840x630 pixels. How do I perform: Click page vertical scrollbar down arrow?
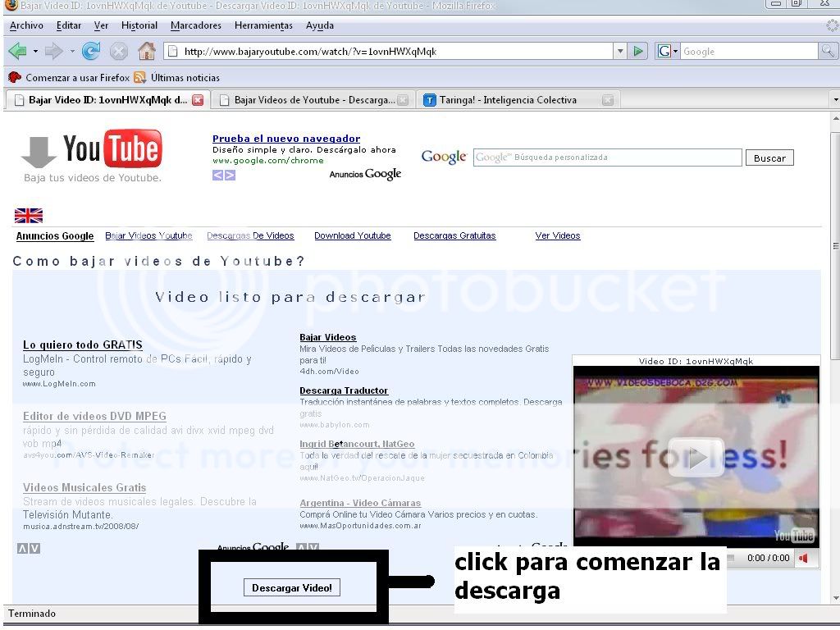tap(835, 597)
